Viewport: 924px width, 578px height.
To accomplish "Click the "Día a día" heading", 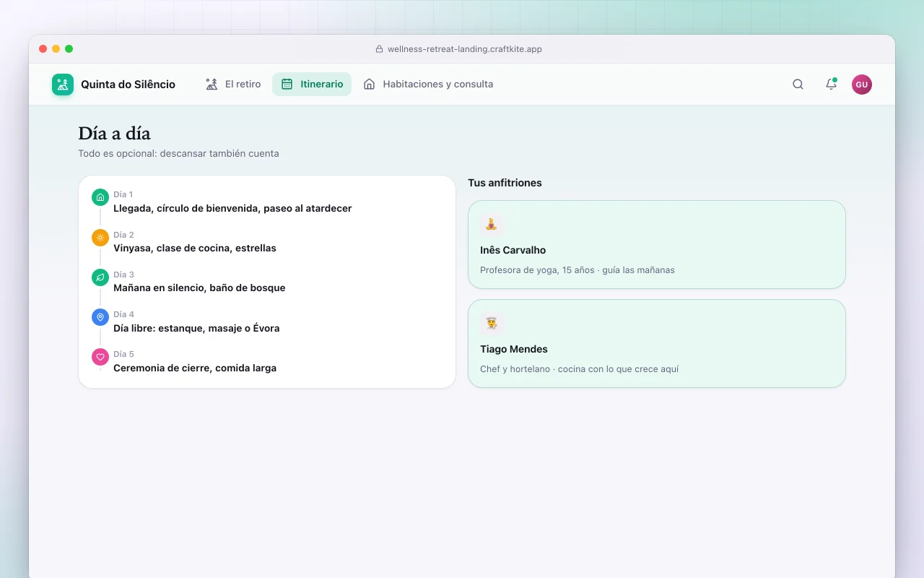I will [114, 134].
